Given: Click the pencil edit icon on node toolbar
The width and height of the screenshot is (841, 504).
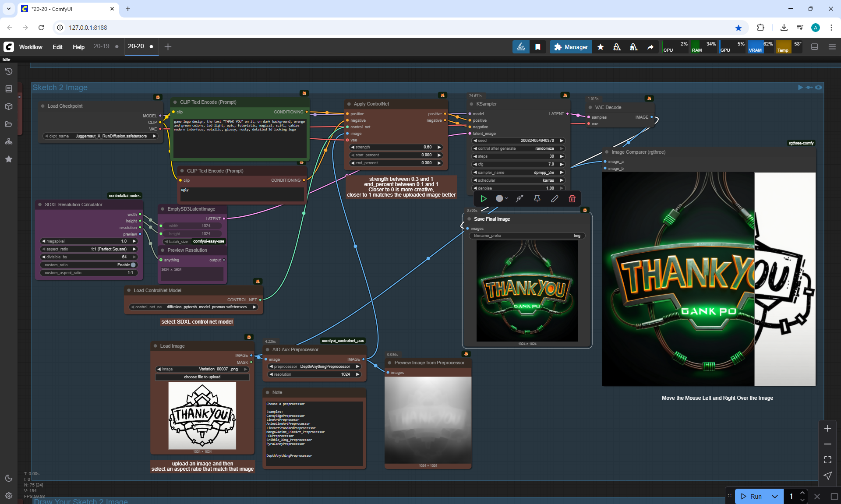Looking at the screenshot, I should point(555,199).
